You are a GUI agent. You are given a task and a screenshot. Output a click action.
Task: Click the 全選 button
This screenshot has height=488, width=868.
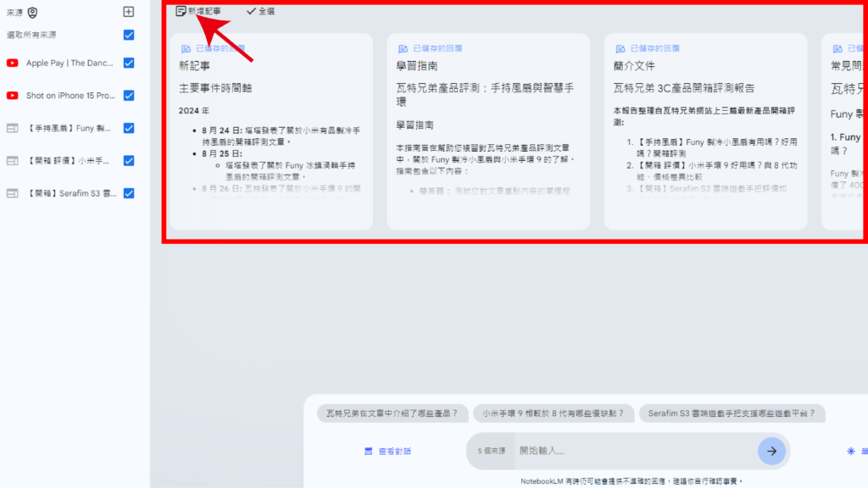coord(261,11)
